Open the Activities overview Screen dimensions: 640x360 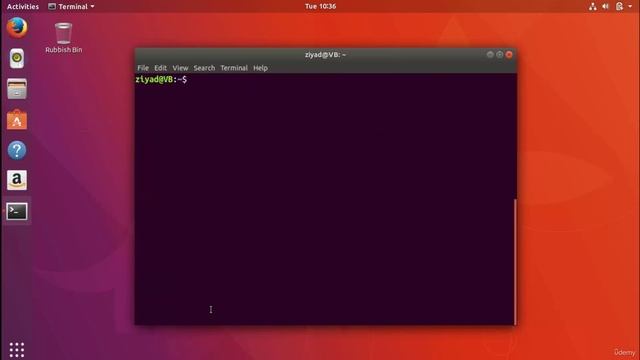tap(22, 7)
